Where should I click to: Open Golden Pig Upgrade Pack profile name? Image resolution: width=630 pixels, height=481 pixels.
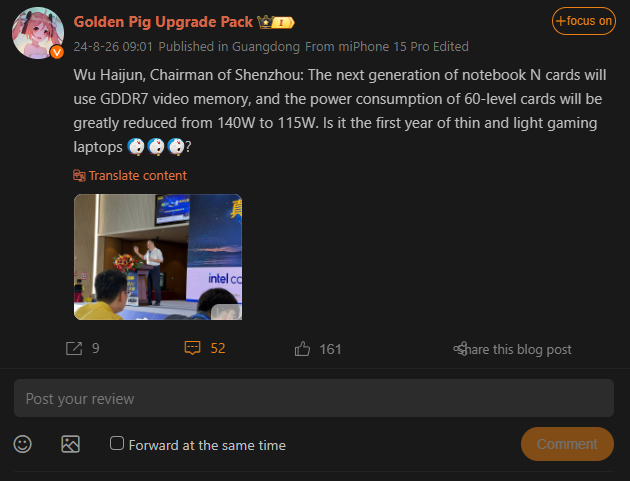(164, 22)
